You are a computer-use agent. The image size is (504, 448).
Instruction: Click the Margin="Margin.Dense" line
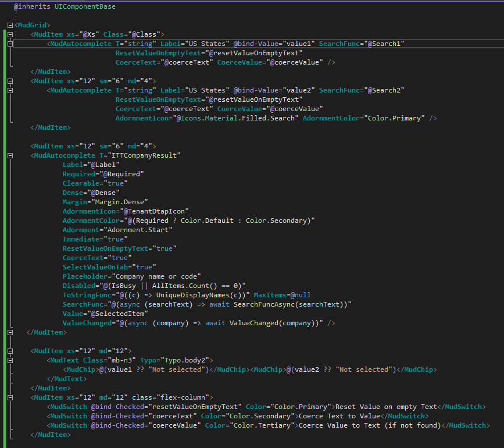(x=105, y=202)
